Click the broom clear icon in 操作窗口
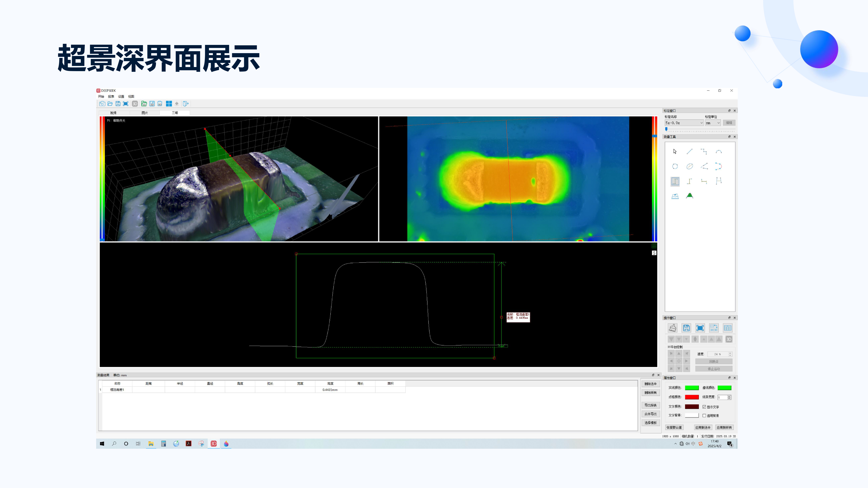The image size is (868, 488). coord(672,328)
